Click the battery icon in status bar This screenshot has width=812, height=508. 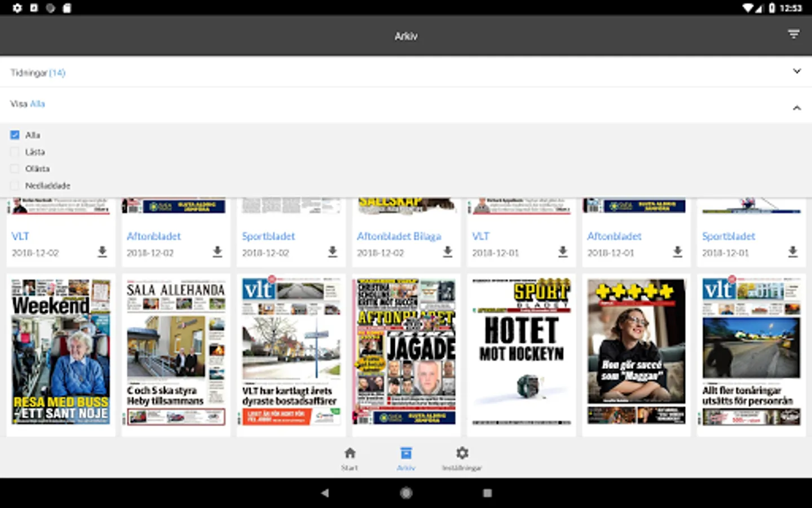pyautogui.click(x=772, y=8)
